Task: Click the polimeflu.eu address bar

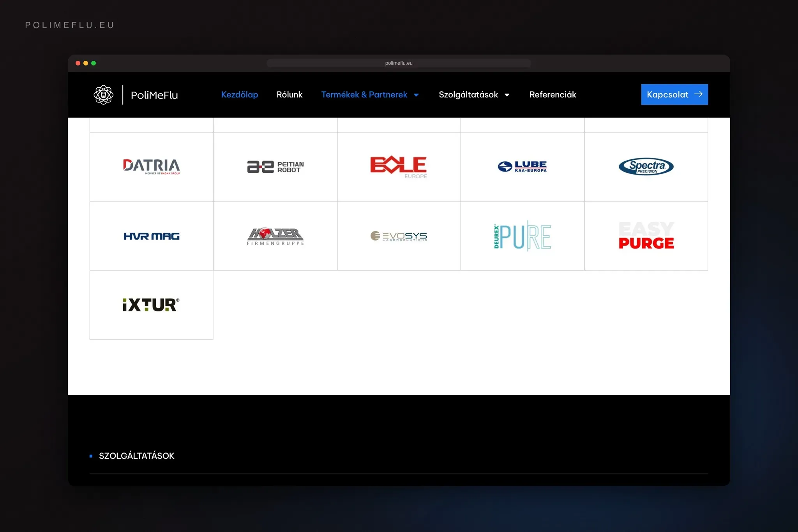Action: 399,63
